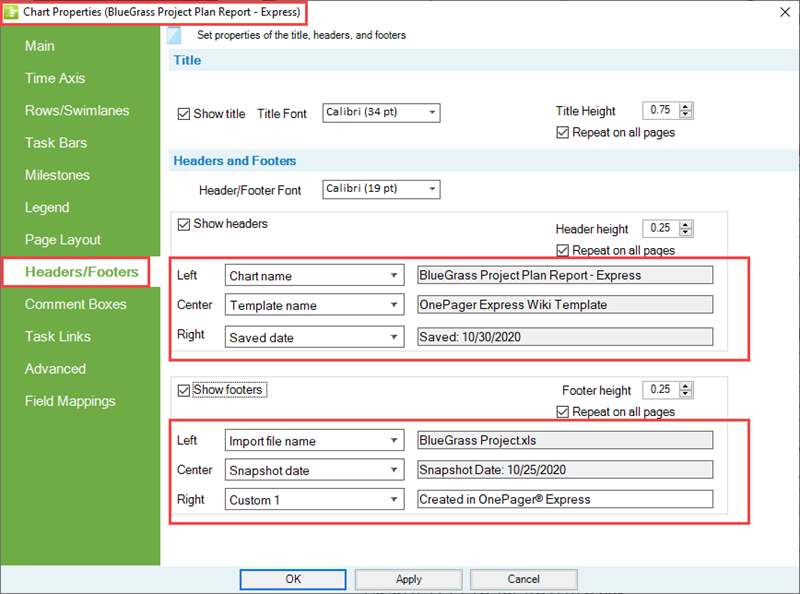800x594 pixels.
Task: Open header Right Saved date dropdown
Action: [x=314, y=337]
